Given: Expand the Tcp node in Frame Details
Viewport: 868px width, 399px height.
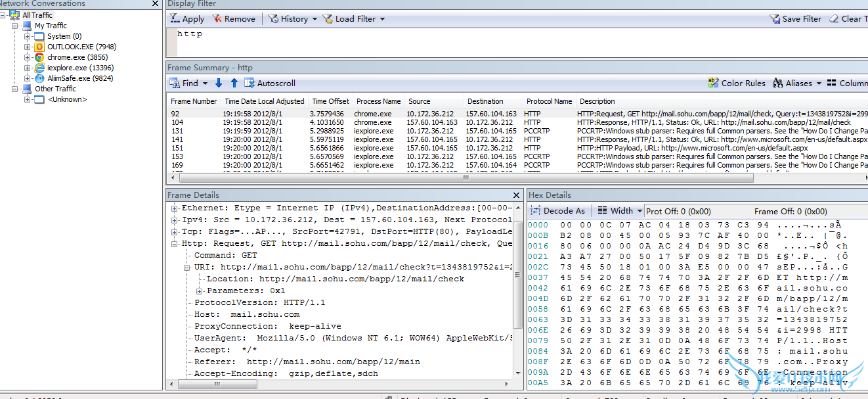Looking at the screenshot, I should (175, 232).
